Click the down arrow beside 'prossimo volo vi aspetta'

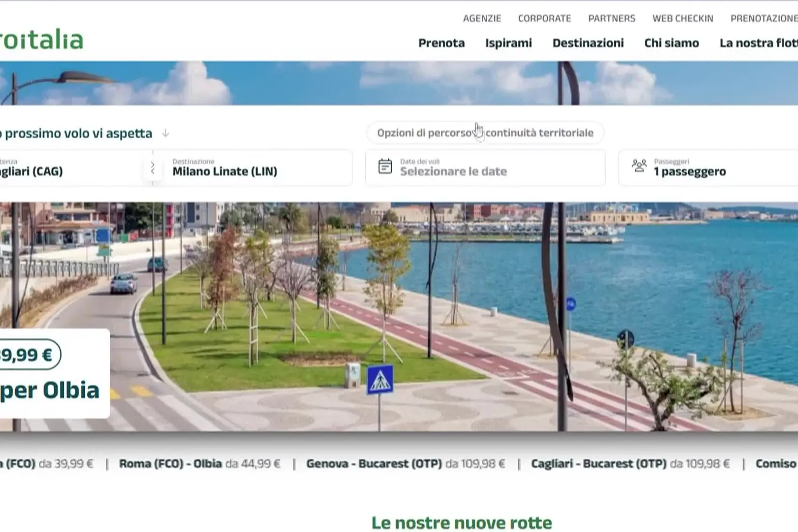pos(166,133)
